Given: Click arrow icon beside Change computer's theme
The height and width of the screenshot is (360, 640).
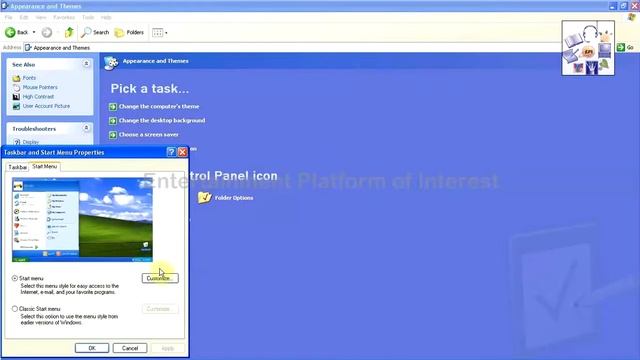Looking at the screenshot, I should tap(113, 107).
